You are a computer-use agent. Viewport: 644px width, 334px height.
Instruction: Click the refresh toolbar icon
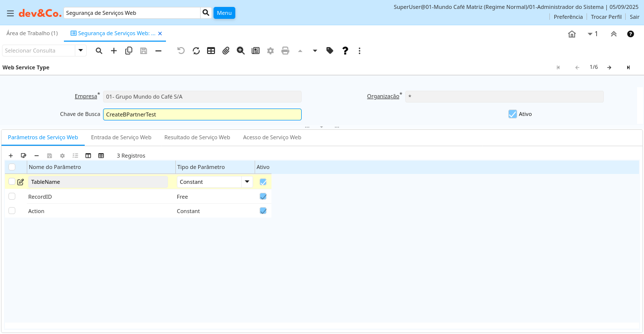coord(196,51)
